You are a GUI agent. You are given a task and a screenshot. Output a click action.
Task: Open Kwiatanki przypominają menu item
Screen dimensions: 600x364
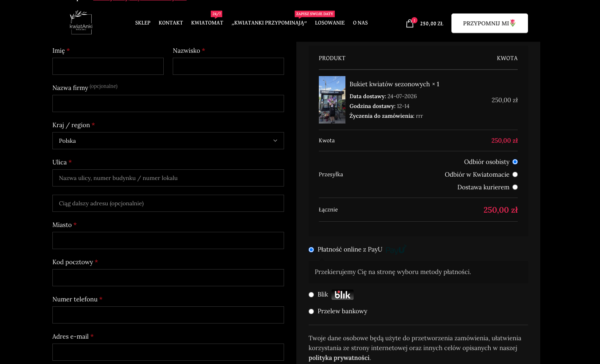[269, 23]
